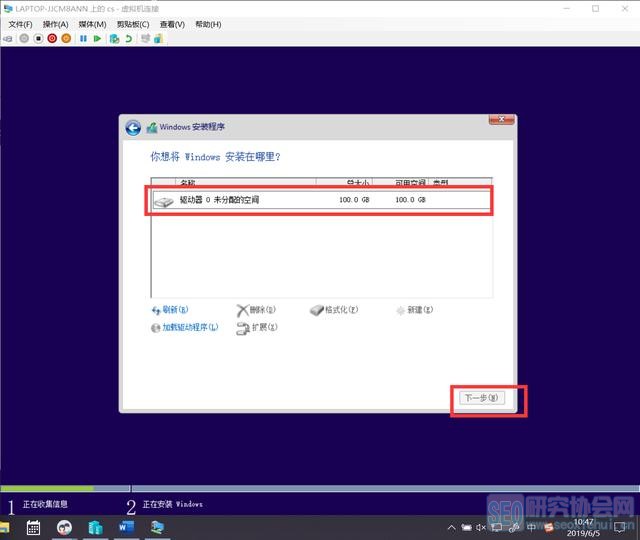Select 驱动器 0 未分配的空间 row

click(321, 200)
